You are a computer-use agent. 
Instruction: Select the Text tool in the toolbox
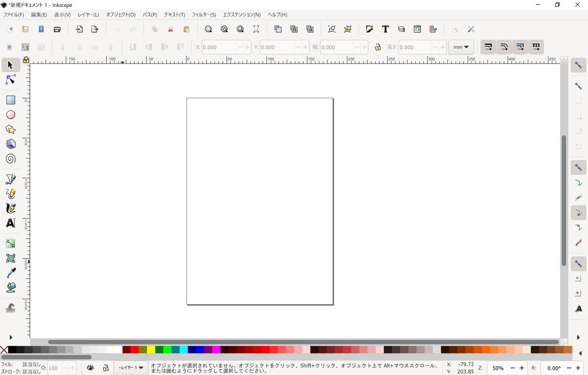(10, 223)
